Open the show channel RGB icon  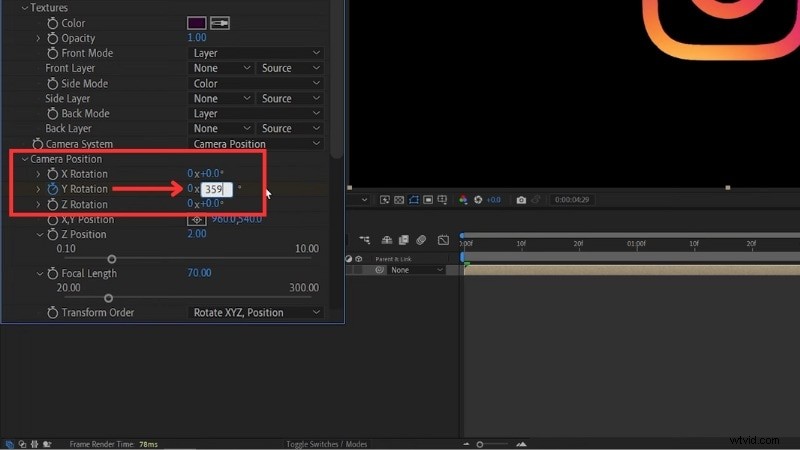(x=463, y=199)
